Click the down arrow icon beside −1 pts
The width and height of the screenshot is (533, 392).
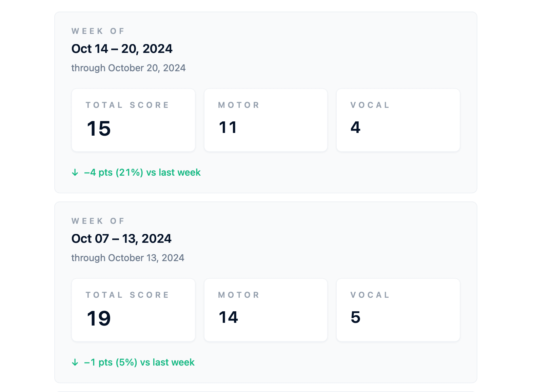pos(75,362)
